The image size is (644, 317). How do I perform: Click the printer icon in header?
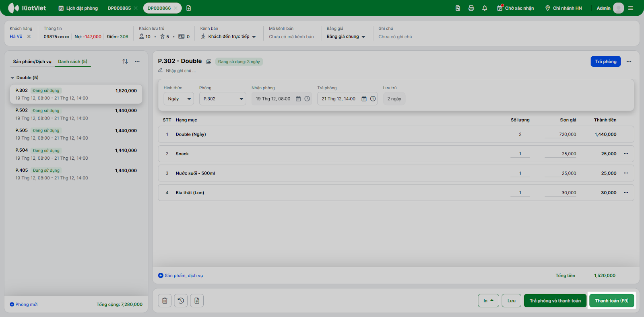tap(471, 8)
